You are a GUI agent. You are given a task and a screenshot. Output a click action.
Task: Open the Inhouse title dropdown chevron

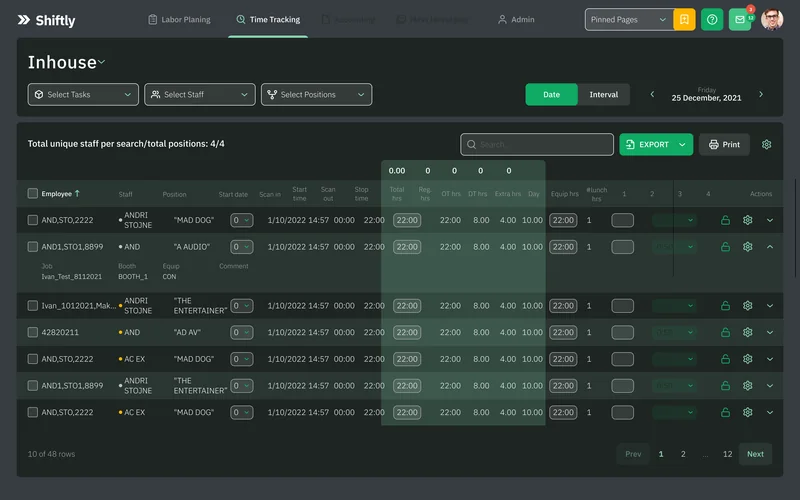click(102, 62)
